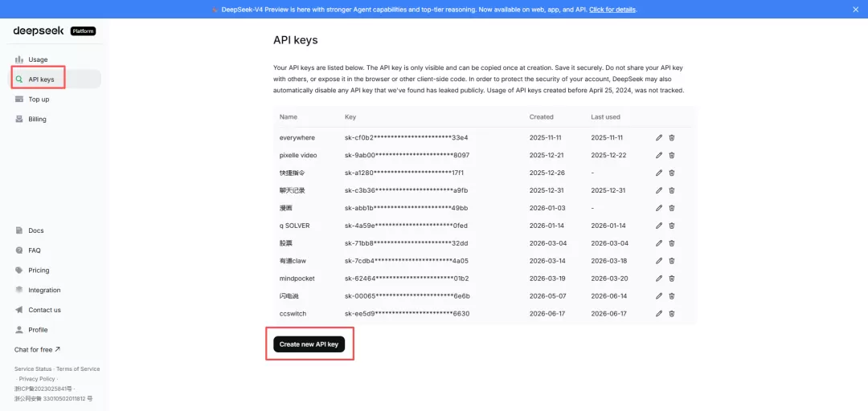The height and width of the screenshot is (411, 868).
Task: Click last-used date 2026-03-18
Action: [609, 261]
